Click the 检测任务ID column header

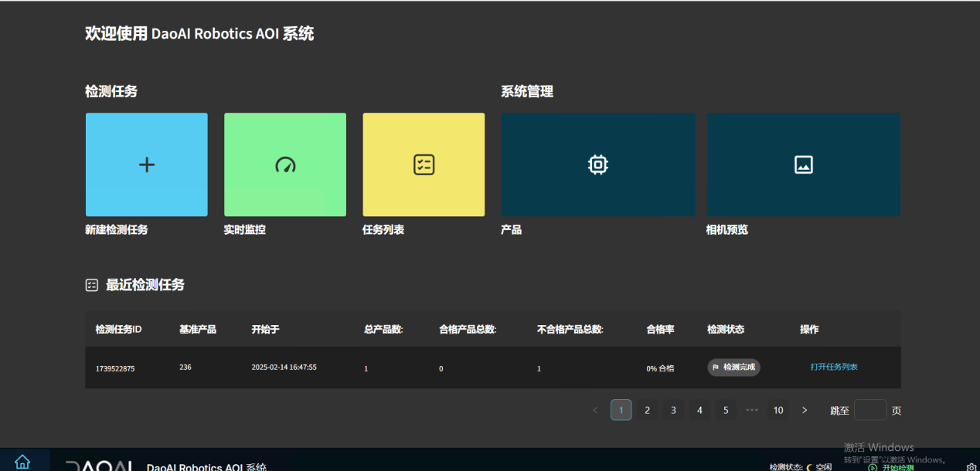click(118, 329)
